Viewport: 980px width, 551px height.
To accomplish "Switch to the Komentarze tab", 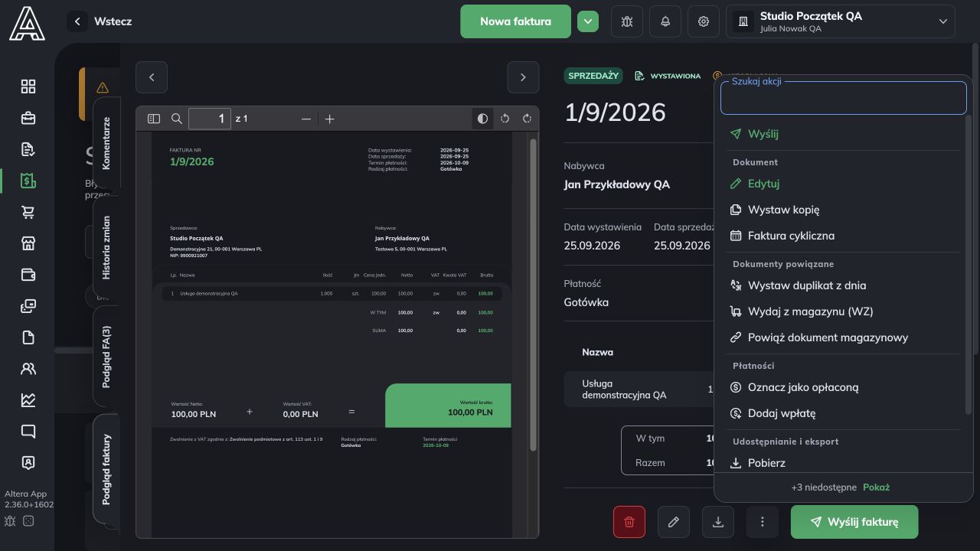I will pos(106,143).
